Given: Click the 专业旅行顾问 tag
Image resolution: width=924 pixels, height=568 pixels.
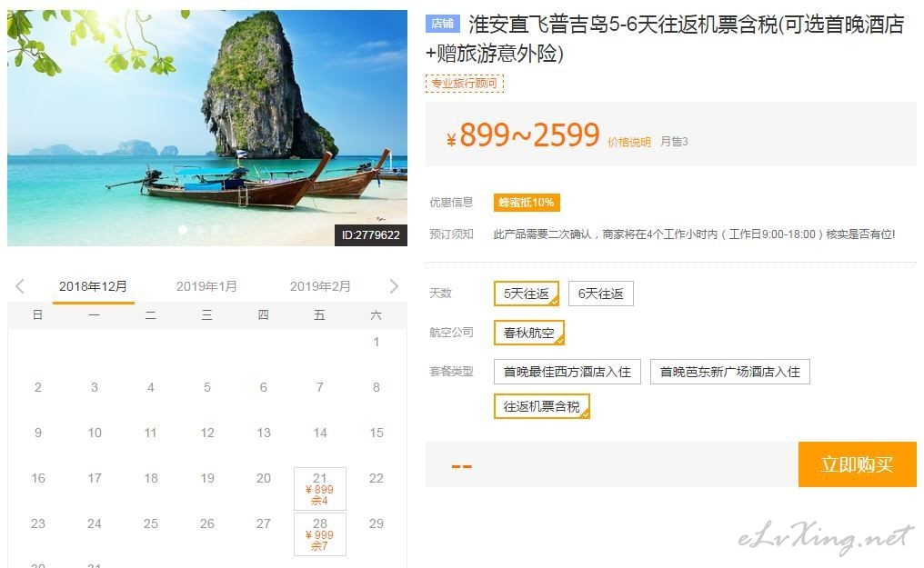Looking at the screenshot, I should coord(465,84).
